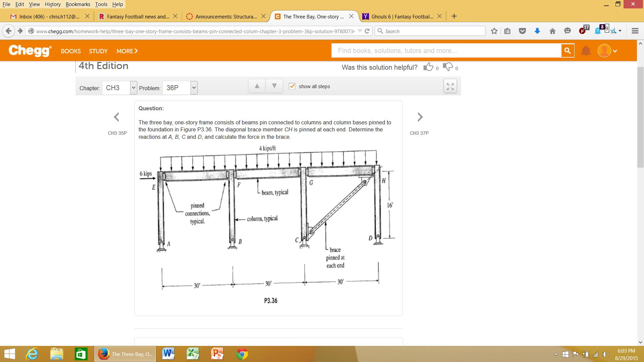The width and height of the screenshot is (644, 362).
Task: Open the Bookmarks menu
Action: (x=78, y=4)
